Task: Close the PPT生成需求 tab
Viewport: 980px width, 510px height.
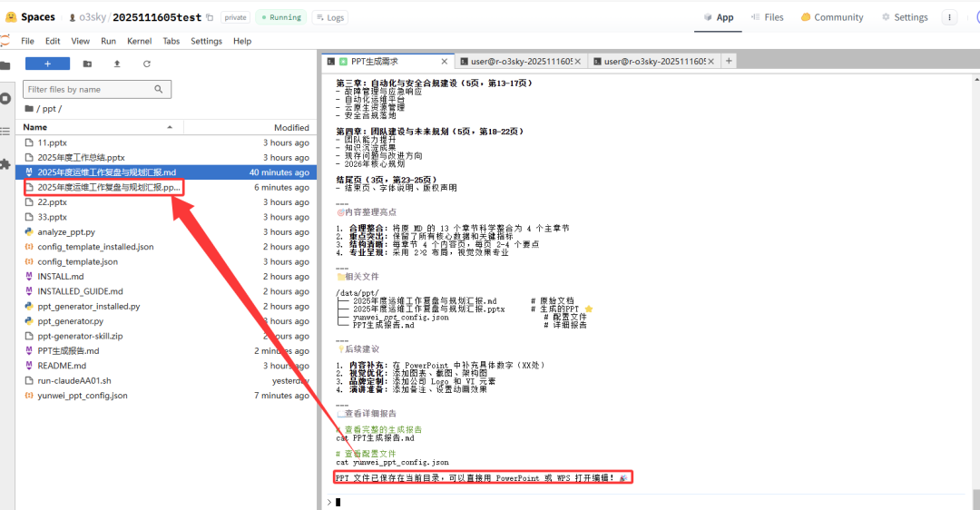Action: [445, 61]
